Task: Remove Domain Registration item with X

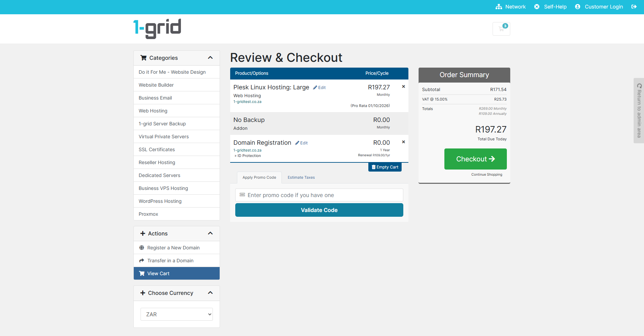Action: coord(403,142)
